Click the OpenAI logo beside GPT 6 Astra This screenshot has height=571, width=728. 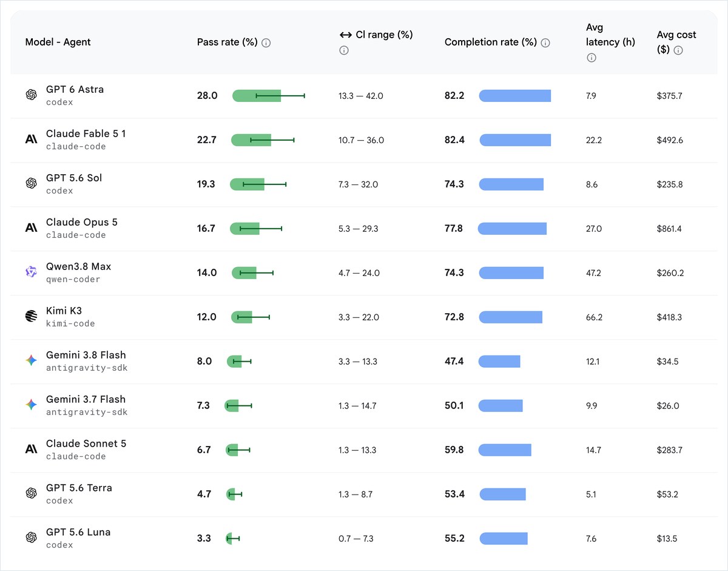point(31,95)
